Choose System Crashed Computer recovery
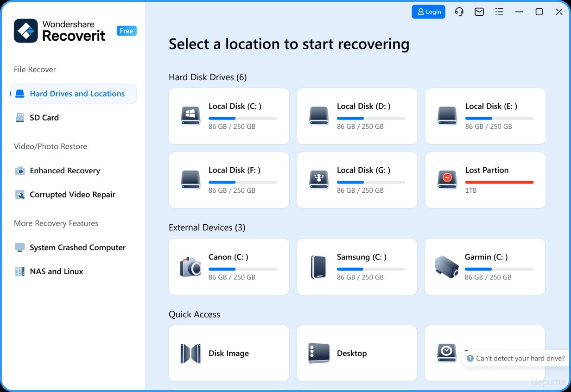The image size is (571, 392). tap(77, 247)
